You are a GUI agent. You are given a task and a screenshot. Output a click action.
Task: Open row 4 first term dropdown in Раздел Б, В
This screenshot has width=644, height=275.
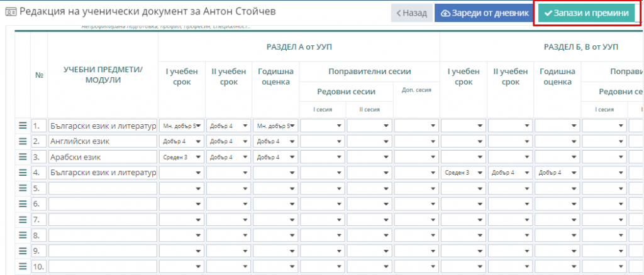464,173
